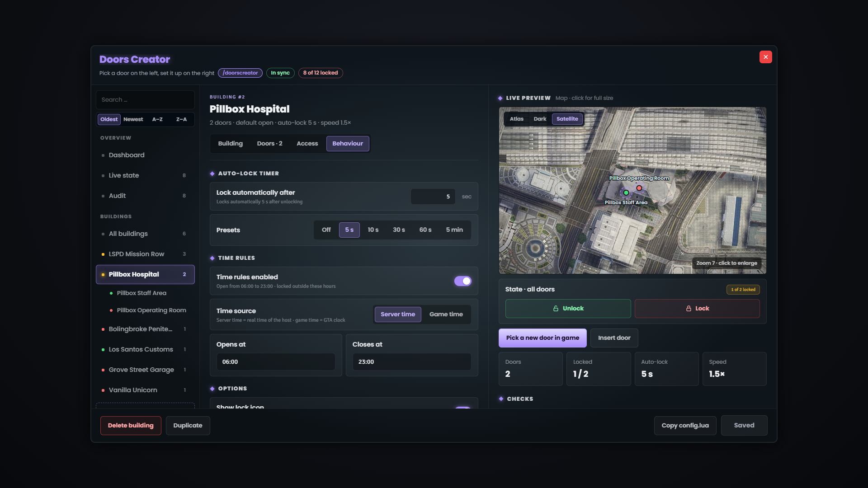Choose the 30 s preset
Screen dimensions: 868x488
click(399, 230)
